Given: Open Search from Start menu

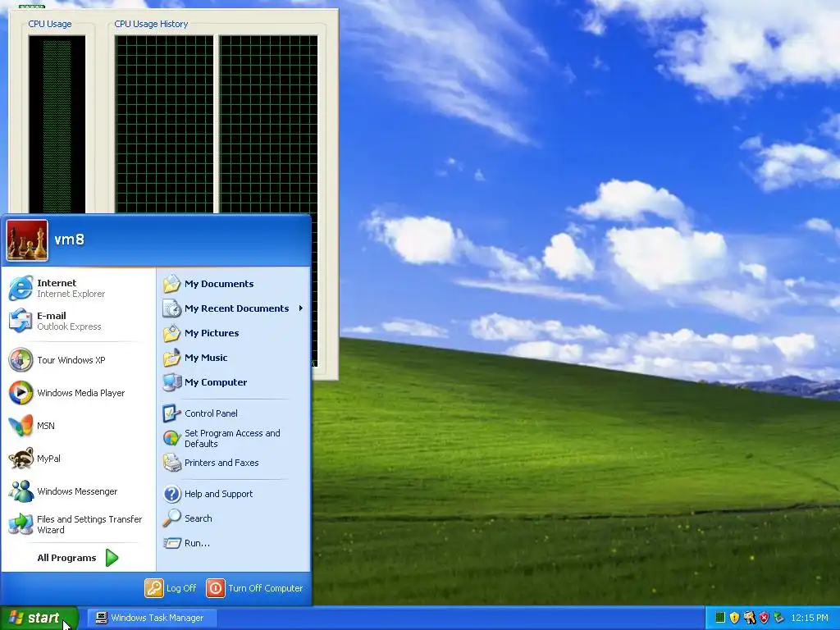Looking at the screenshot, I should pos(234,518).
